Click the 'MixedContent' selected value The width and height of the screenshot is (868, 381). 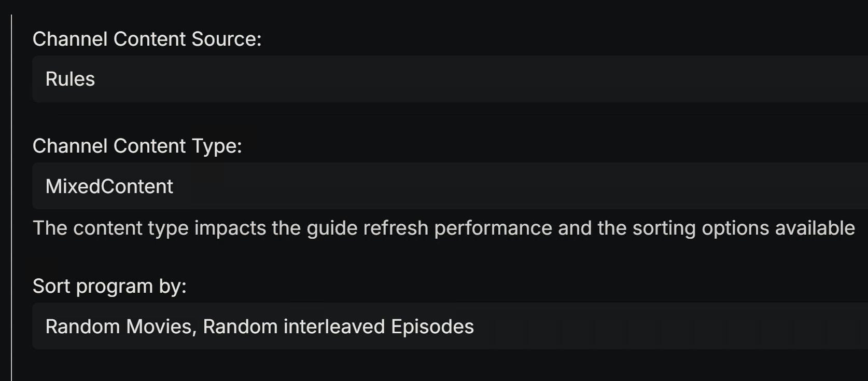(x=109, y=186)
